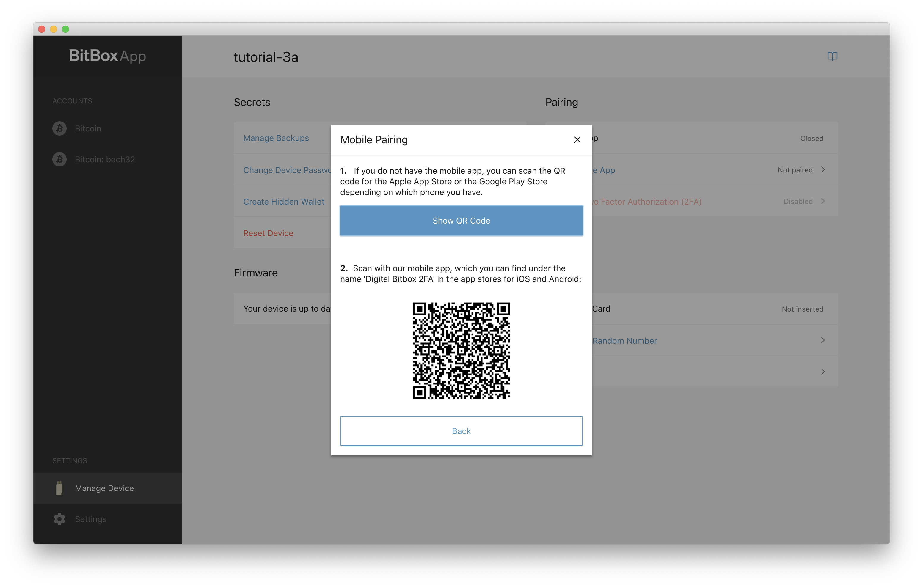
Task: Click the Show QR Code button
Action: tap(461, 220)
